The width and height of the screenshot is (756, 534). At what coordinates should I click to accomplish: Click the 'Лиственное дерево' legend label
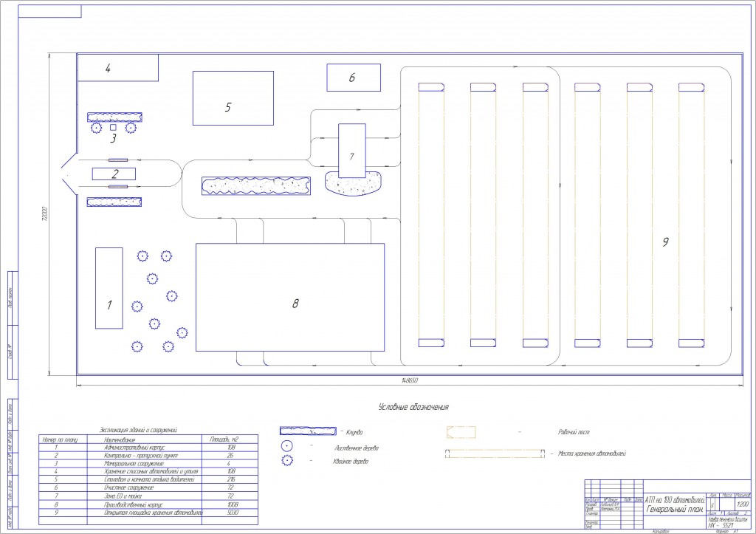tap(357, 448)
